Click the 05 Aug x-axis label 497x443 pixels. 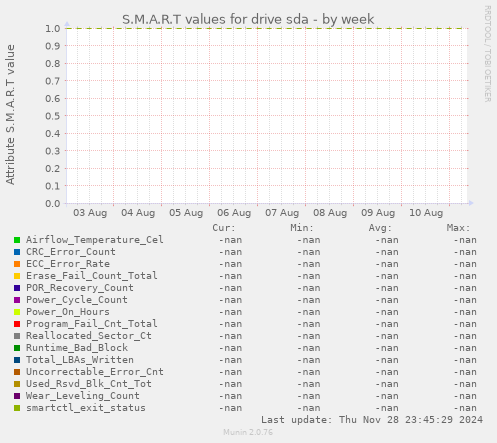[186, 213]
